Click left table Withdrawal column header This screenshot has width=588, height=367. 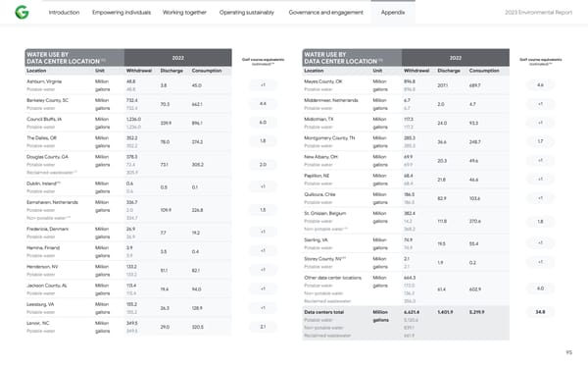click(x=139, y=71)
